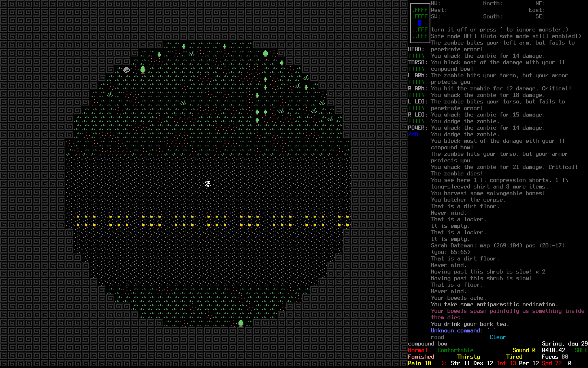This screenshot has width=588, height=368.
Task: Click the red Normal status
Action: [x=418, y=350]
